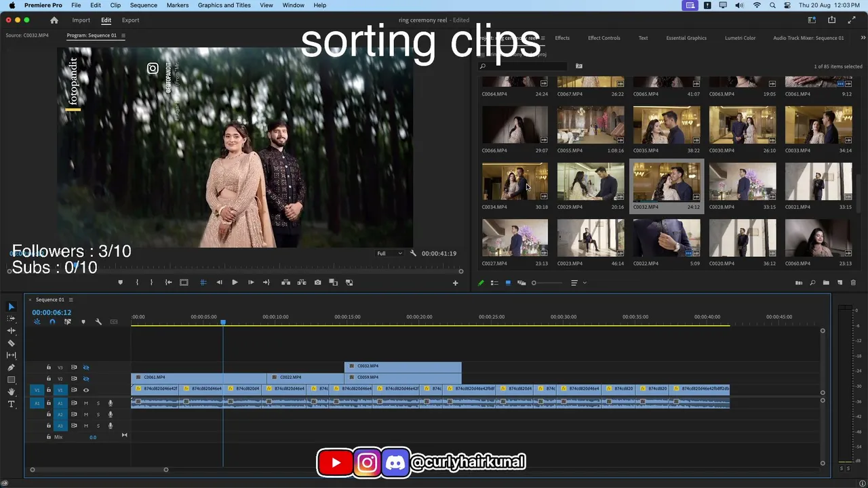Open the Program monitor button editor plus
This screenshot has width=868, height=488.
point(455,283)
